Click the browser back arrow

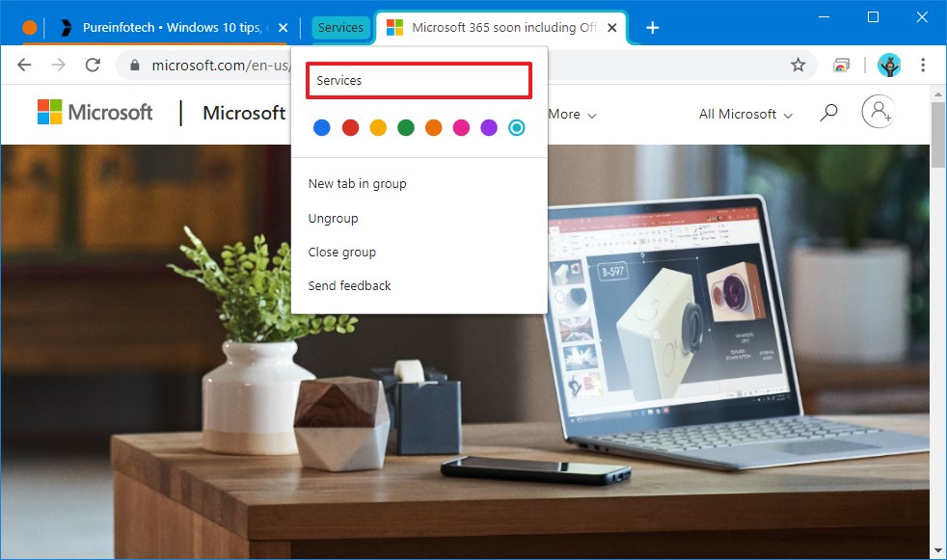[x=24, y=65]
